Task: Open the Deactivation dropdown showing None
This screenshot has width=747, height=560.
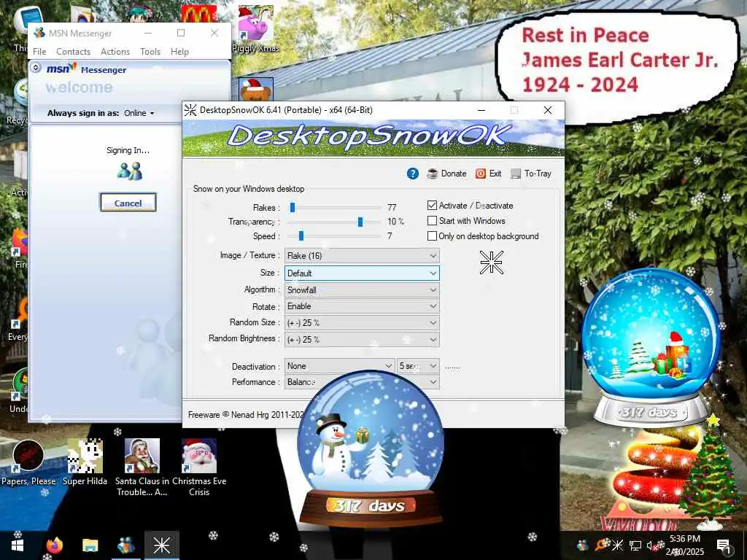Action: pyautogui.click(x=339, y=366)
